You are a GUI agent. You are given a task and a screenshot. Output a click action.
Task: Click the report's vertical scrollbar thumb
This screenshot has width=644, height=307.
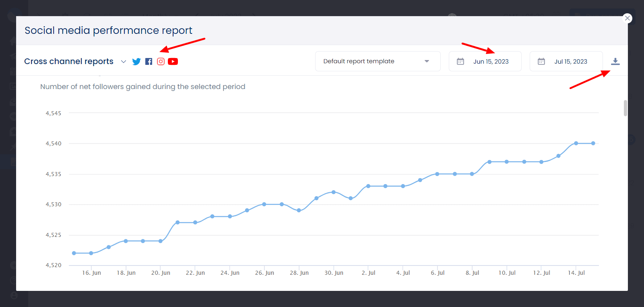625,108
